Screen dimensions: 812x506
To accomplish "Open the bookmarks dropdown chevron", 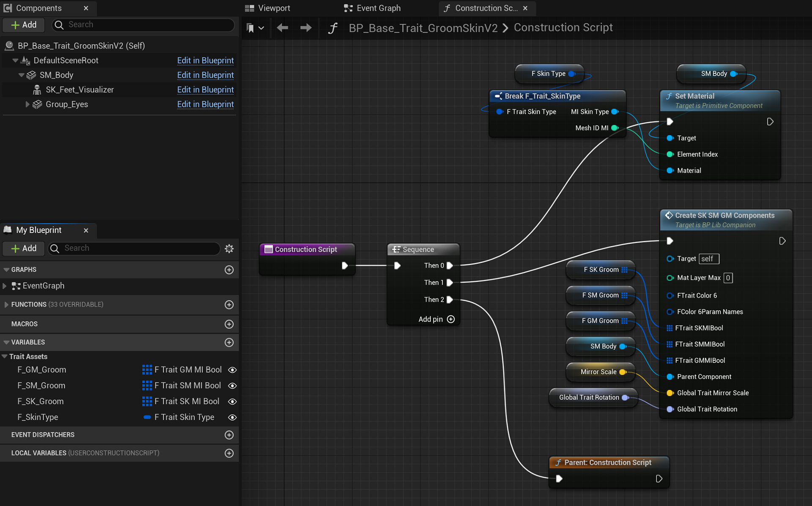I will pyautogui.click(x=261, y=28).
